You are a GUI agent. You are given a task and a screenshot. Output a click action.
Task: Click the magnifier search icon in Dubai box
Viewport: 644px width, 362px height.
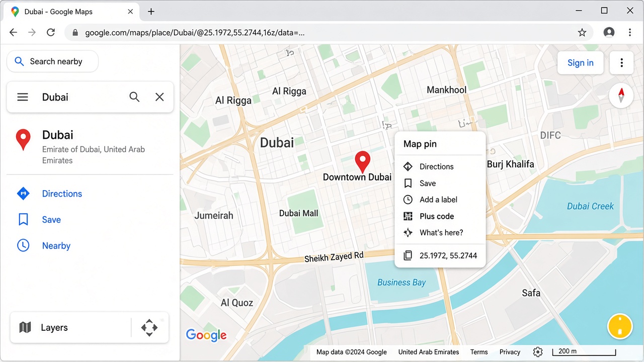point(134,97)
